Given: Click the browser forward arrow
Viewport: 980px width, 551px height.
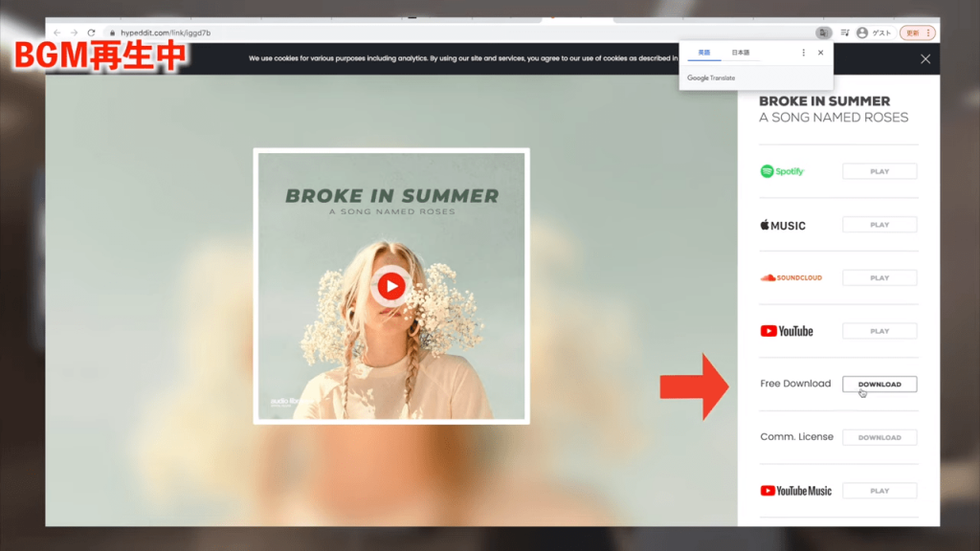Looking at the screenshot, I should 74,33.
